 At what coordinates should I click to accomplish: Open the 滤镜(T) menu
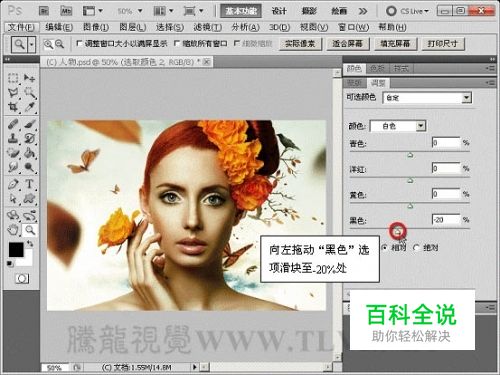pyautogui.click(x=208, y=27)
